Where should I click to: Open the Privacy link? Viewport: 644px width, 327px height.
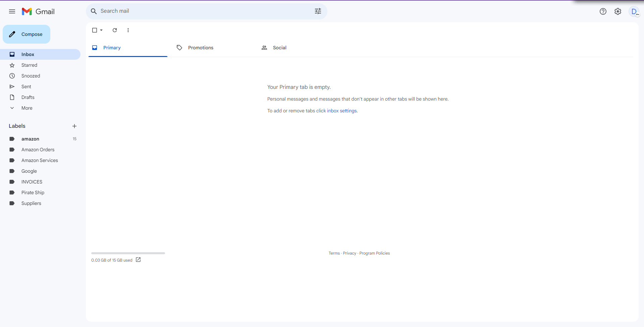click(350, 253)
